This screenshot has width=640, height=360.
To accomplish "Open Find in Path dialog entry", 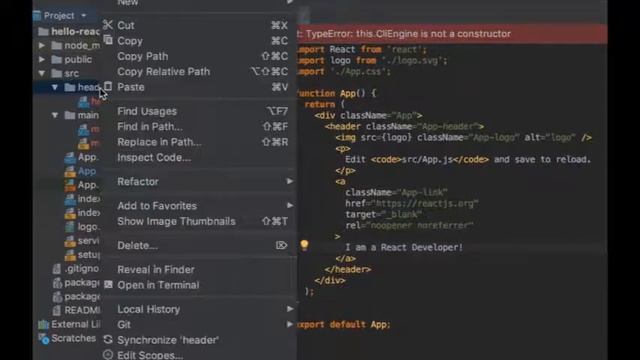I will click(x=198, y=127).
